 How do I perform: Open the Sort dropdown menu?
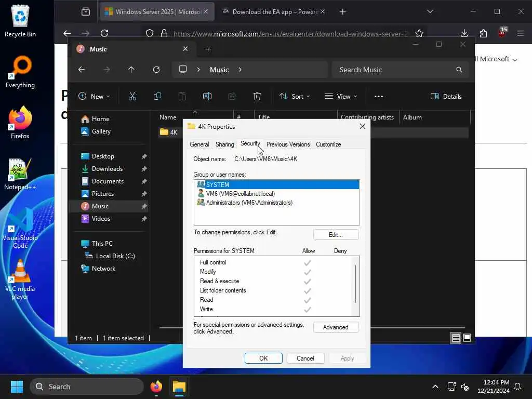point(295,96)
